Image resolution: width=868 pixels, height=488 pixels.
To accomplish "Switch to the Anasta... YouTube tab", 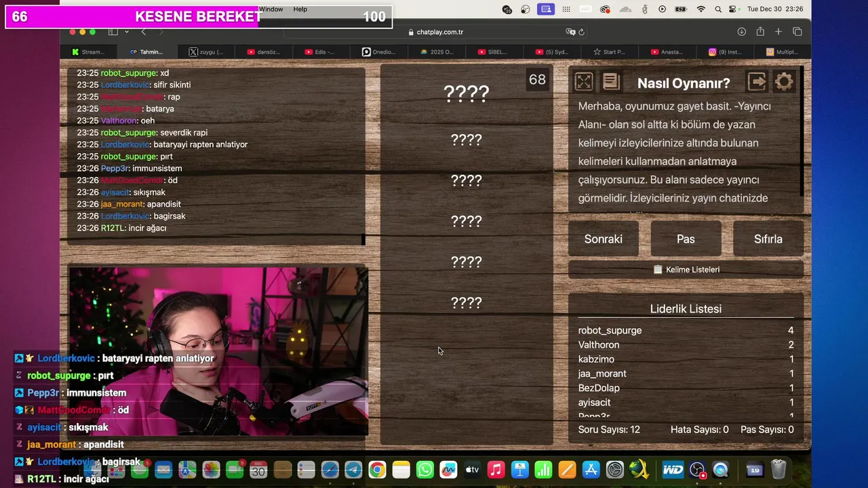I will pos(669,52).
